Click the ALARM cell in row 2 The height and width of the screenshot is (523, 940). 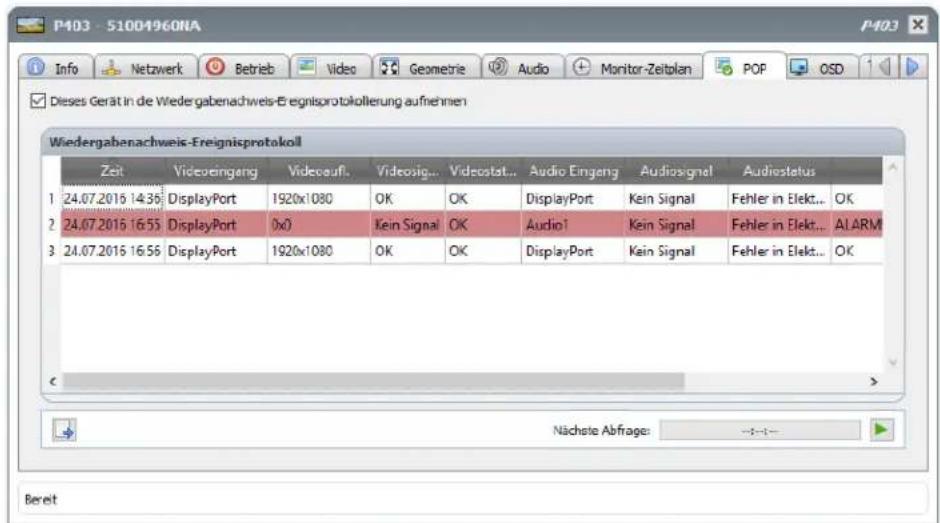pyautogui.click(x=857, y=225)
